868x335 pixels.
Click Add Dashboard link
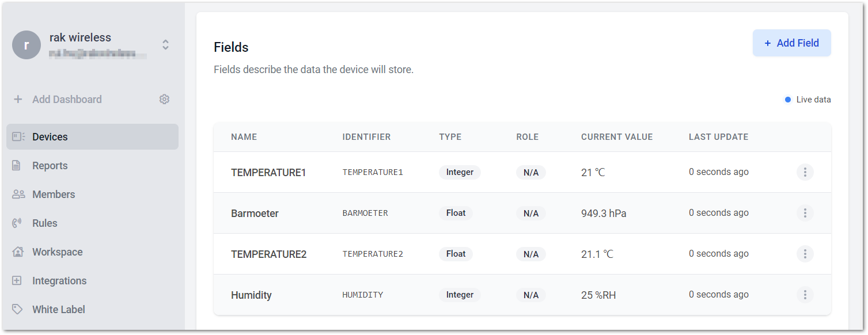tap(67, 99)
